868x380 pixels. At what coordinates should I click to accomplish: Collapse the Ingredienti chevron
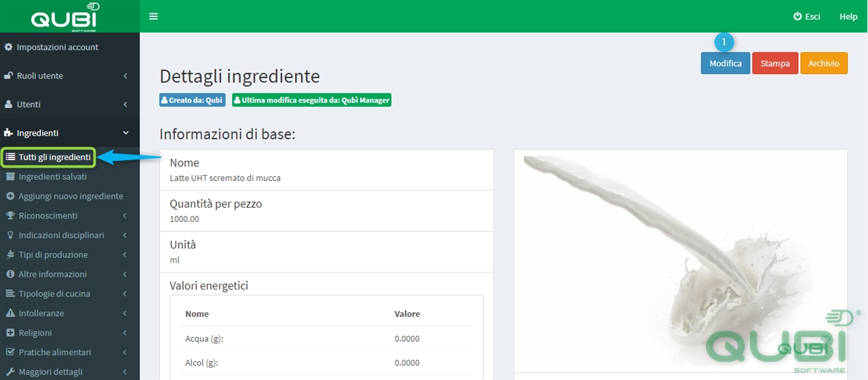125,132
